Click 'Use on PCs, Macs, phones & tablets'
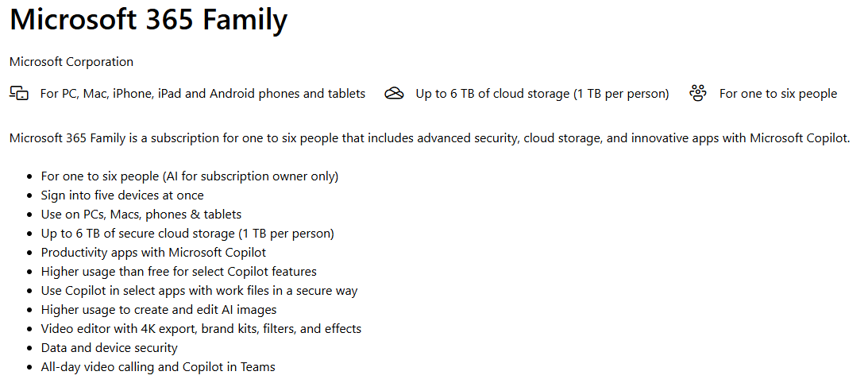The image size is (868, 383). click(141, 214)
